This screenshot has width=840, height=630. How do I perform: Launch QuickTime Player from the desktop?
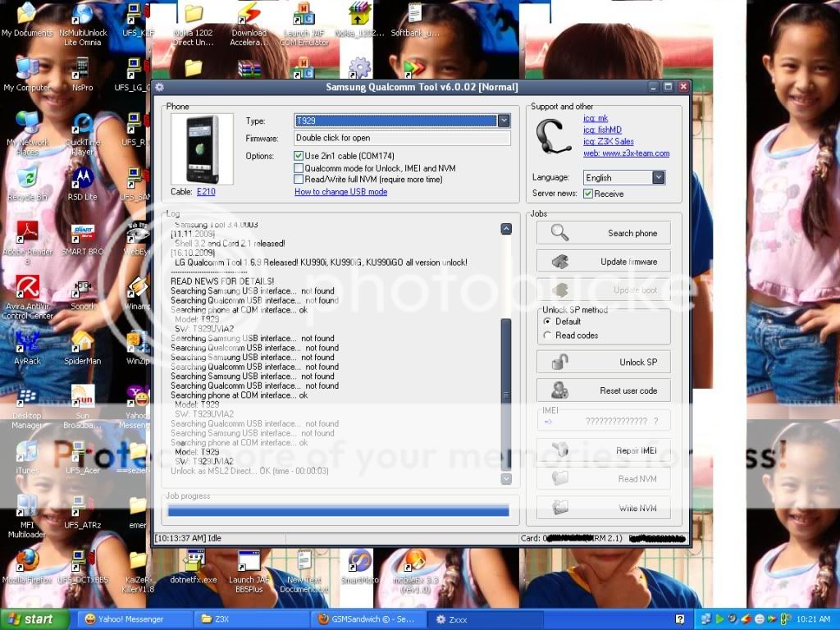[83, 134]
